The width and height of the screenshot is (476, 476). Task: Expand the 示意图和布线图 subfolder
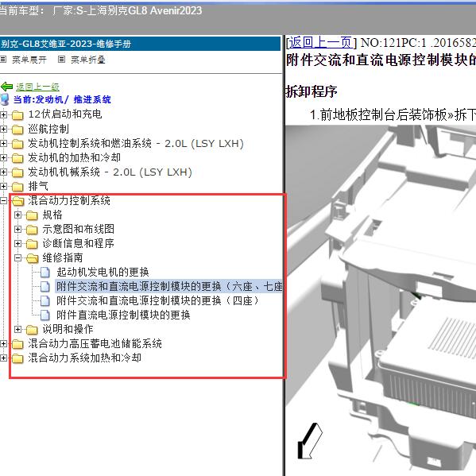point(18,229)
